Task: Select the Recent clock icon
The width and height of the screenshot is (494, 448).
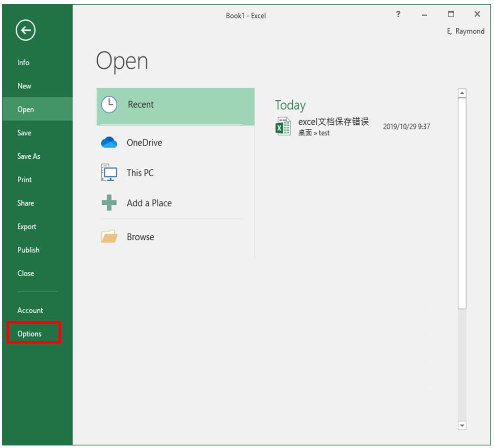Action: click(x=109, y=104)
